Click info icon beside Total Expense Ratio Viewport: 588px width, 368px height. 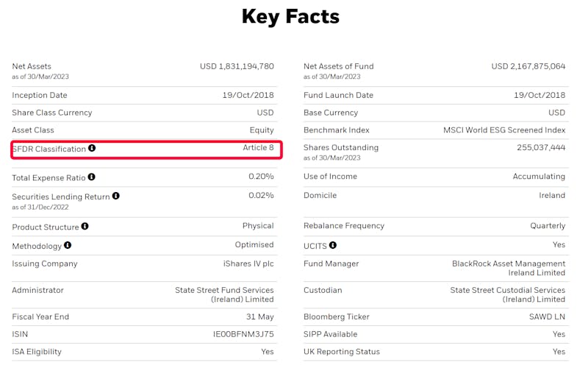click(91, 177)
